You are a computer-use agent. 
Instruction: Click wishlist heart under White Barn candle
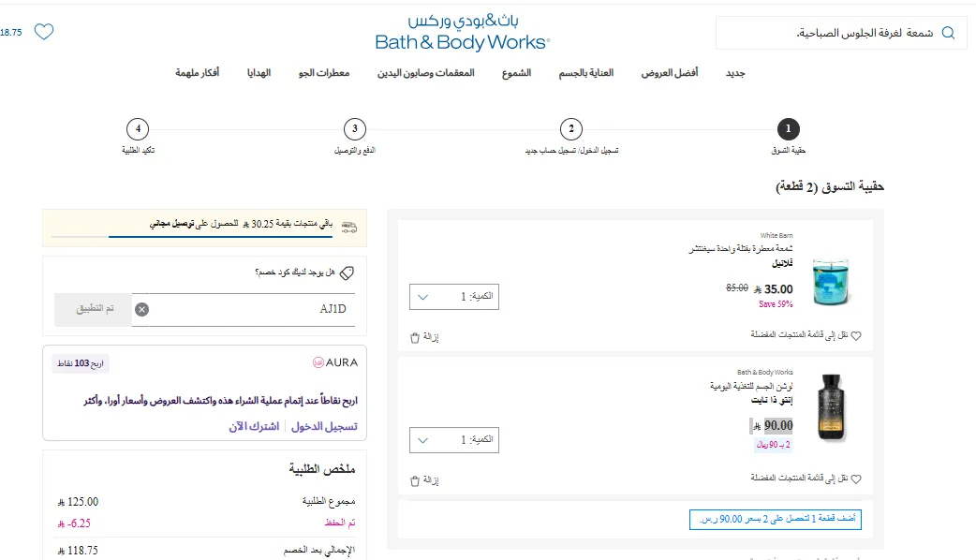click(x=856, y=336)
